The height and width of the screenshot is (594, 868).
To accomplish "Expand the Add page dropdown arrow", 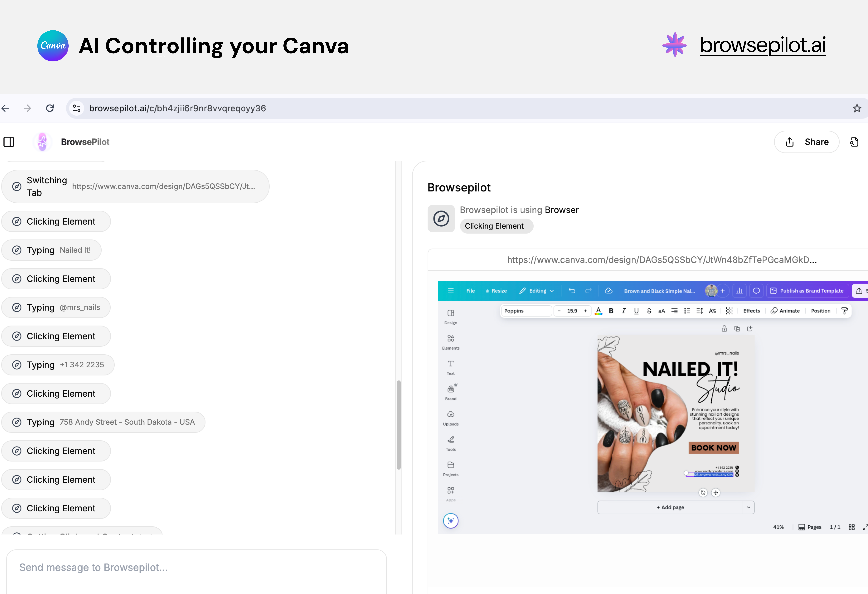I will [748, 507].
